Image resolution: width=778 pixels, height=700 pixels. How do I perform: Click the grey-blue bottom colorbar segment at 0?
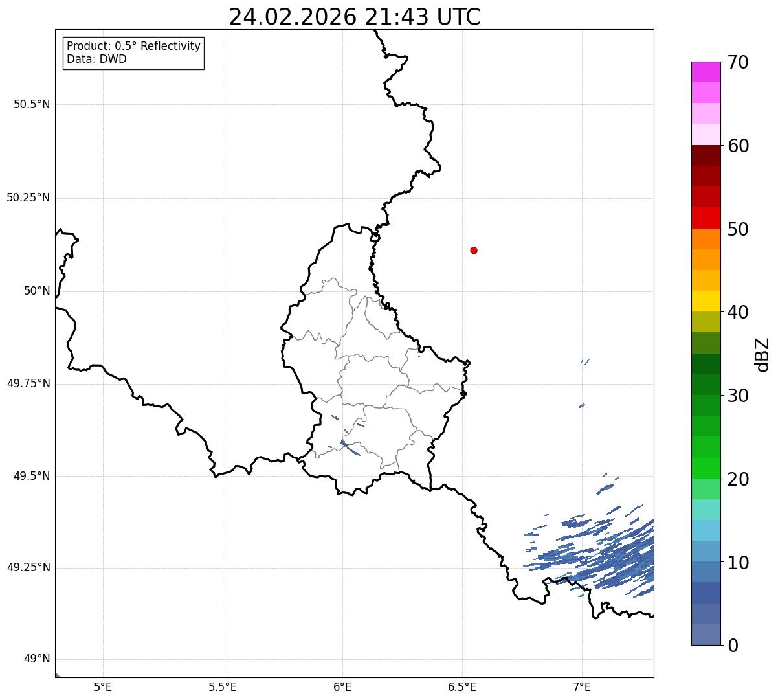pyautogui.click(x=706, y=635)
